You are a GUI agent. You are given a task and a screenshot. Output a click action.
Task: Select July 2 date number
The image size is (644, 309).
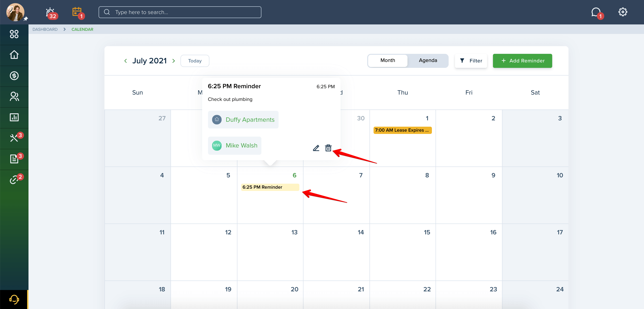click(x=493, y=118)
